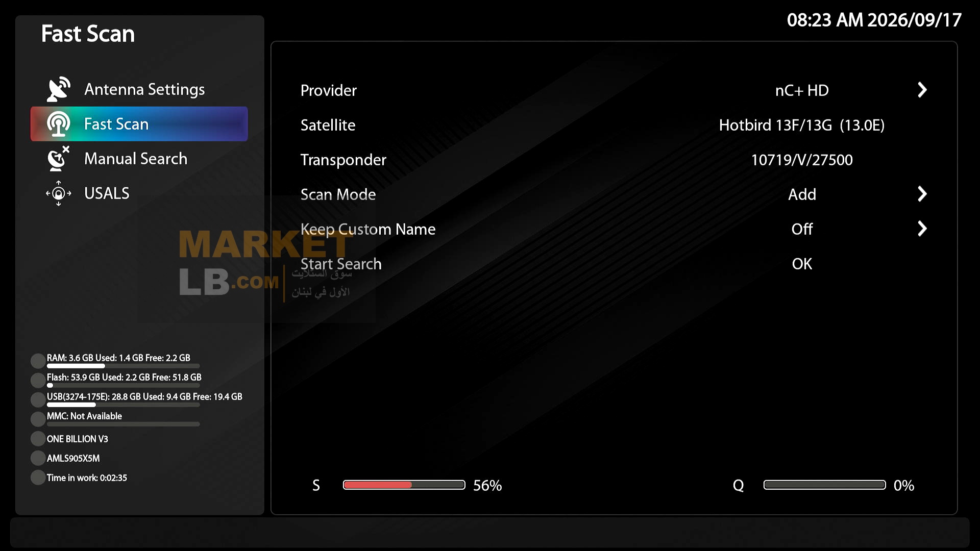Image resolution: width=980 pixels, height=551 pixels.
Task: Click the Keep Custom Name chevron arrow
Action: [922, 229]
